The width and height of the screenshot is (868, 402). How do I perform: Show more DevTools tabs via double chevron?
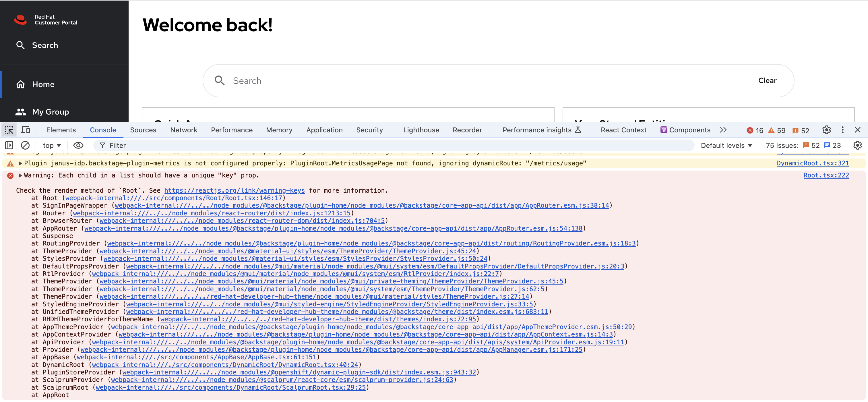(x=723, y=130)
